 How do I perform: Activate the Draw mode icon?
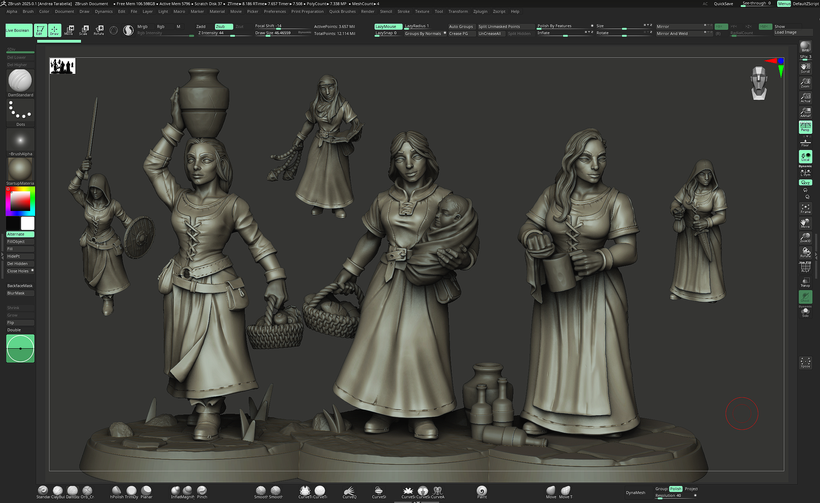click(55, 30)
